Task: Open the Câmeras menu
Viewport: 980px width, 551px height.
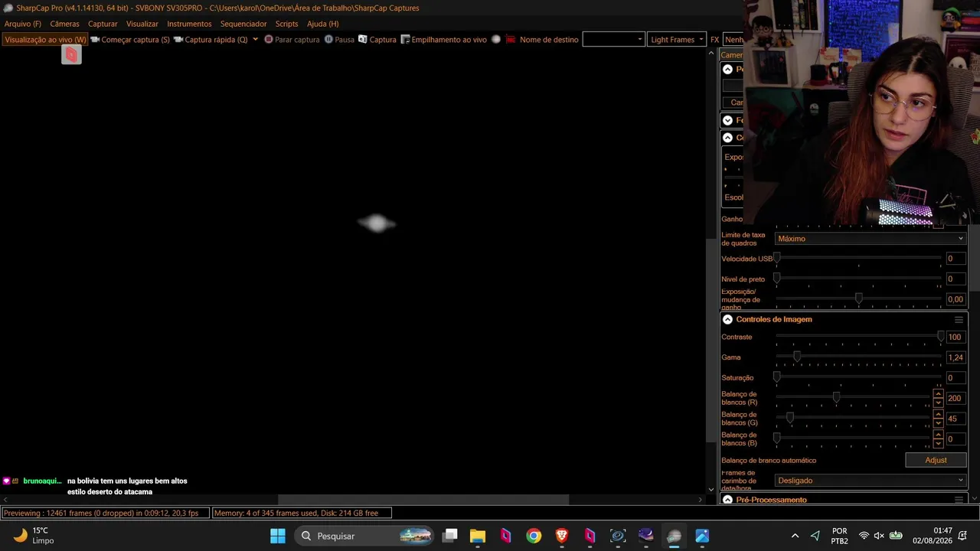Action: 64,24
